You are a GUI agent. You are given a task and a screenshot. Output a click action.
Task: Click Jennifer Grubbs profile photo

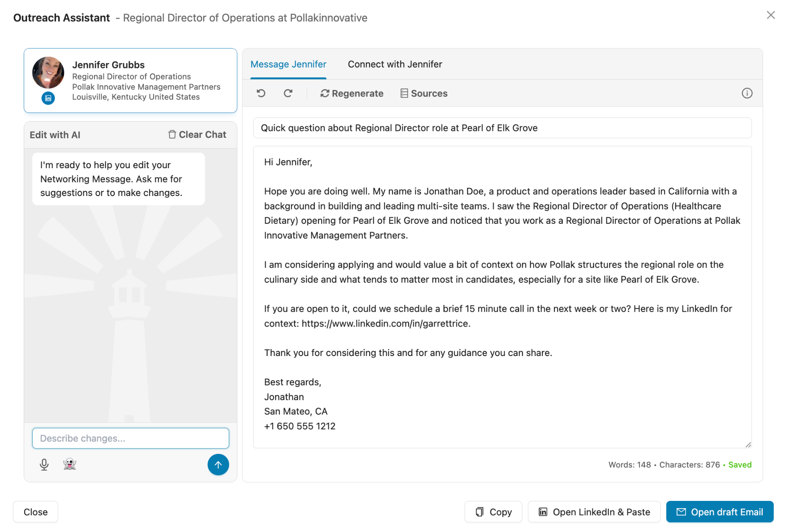48,72
